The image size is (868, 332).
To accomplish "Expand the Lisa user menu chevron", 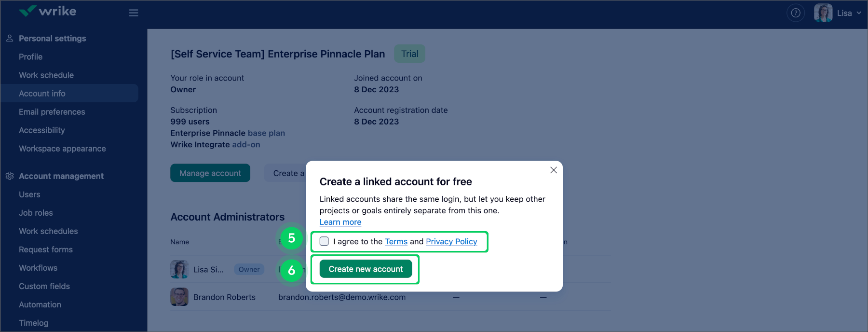I will pyautogui.click(x=859, y=13).
